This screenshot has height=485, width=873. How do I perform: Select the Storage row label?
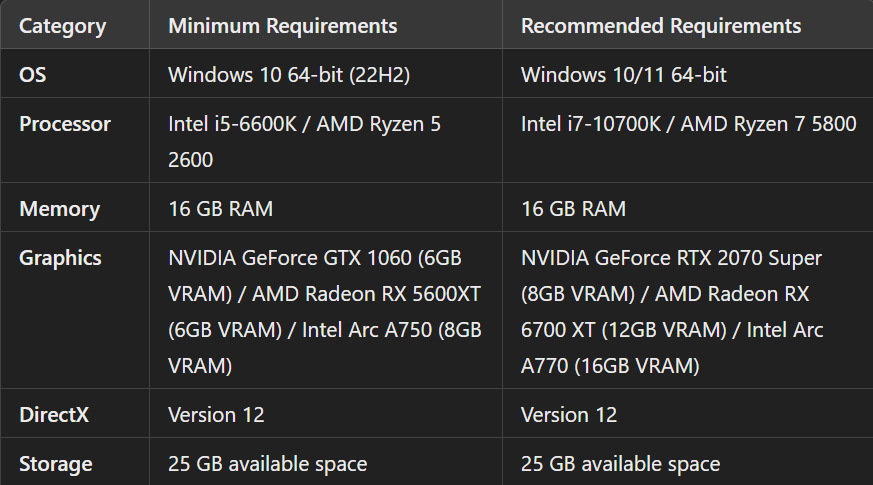56,463
